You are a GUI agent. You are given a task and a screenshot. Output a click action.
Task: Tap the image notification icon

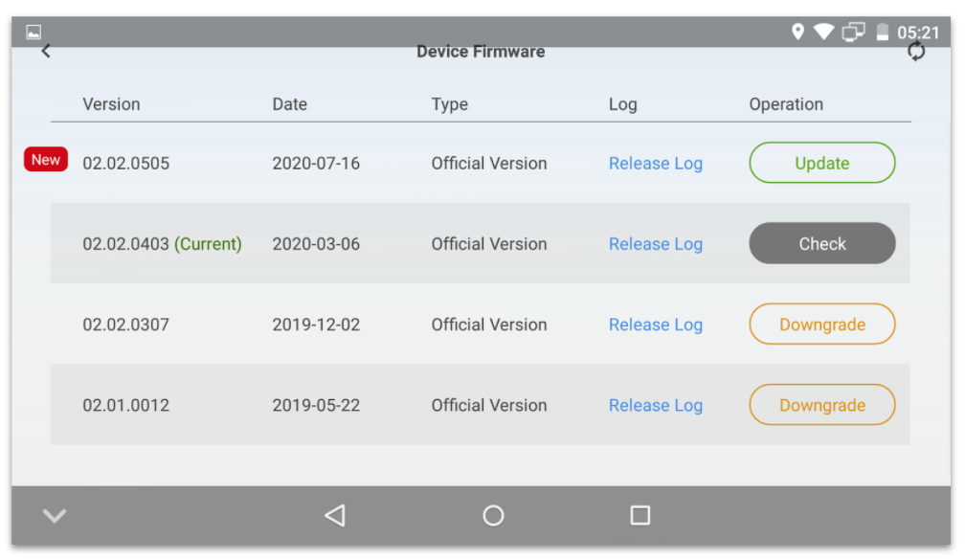pos(34,32)
